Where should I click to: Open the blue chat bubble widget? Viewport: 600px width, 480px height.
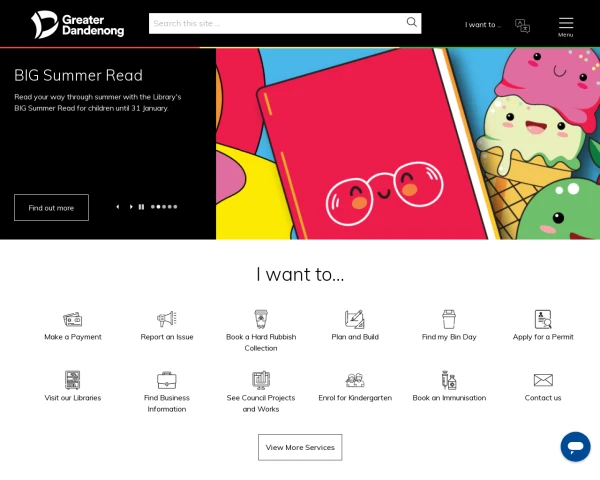576,447
